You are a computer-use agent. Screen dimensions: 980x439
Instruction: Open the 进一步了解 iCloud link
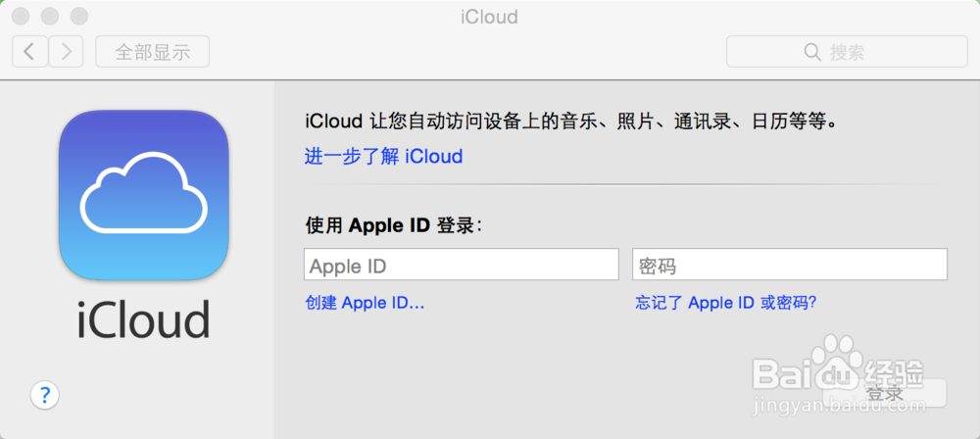(x=383, y=157)
